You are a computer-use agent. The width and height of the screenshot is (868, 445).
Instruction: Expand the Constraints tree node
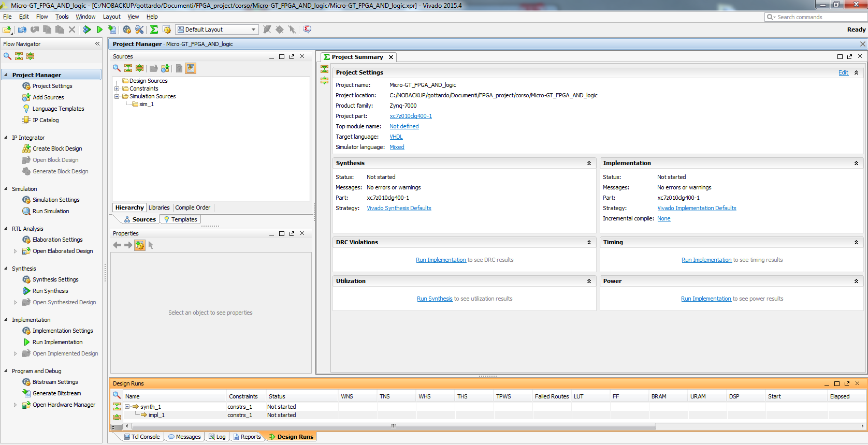coord(117,88)
